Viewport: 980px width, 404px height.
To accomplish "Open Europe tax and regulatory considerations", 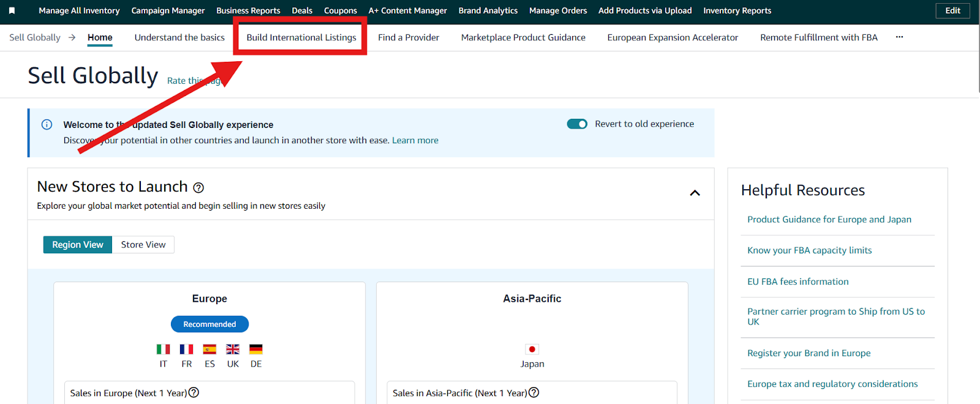I will click(832, 384).
